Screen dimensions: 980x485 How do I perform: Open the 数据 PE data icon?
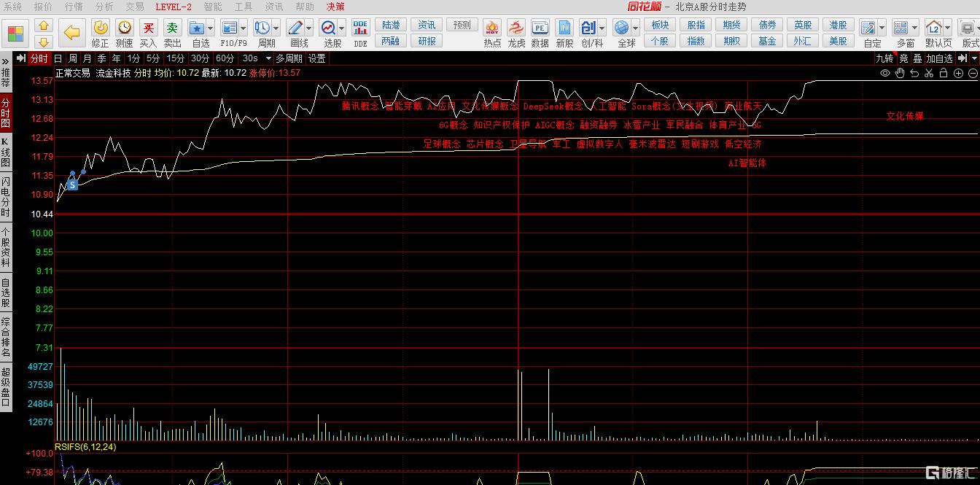point(540,28)
